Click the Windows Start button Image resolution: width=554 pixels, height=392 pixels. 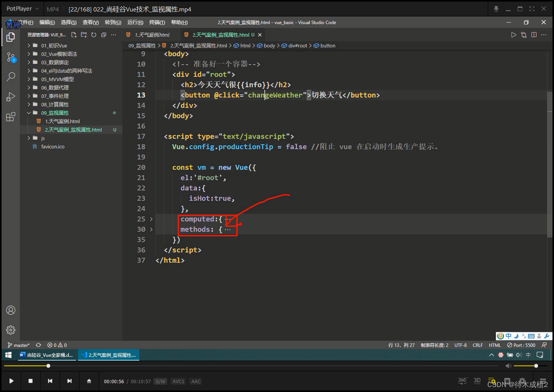point(8,355)
